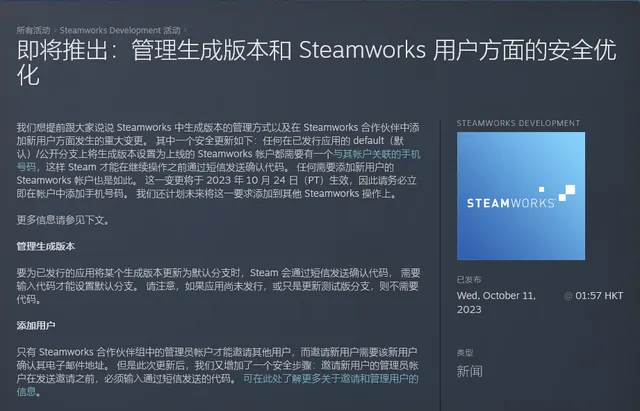Click the paragraph starting with 只有 Steamworks 合作伙伴组
The width and height of the screenshot is (640, 411).
click(x=220, y=366)
